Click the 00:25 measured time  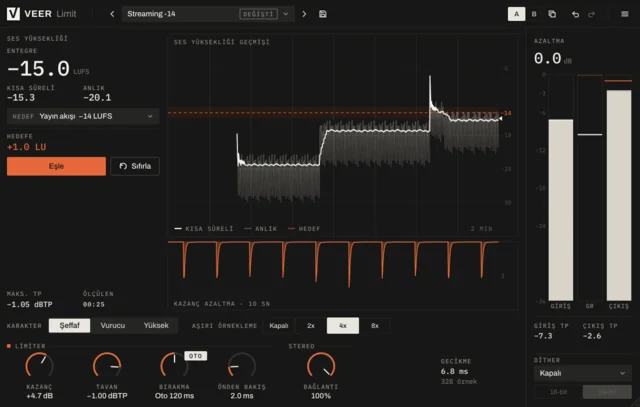click(93, 305)
